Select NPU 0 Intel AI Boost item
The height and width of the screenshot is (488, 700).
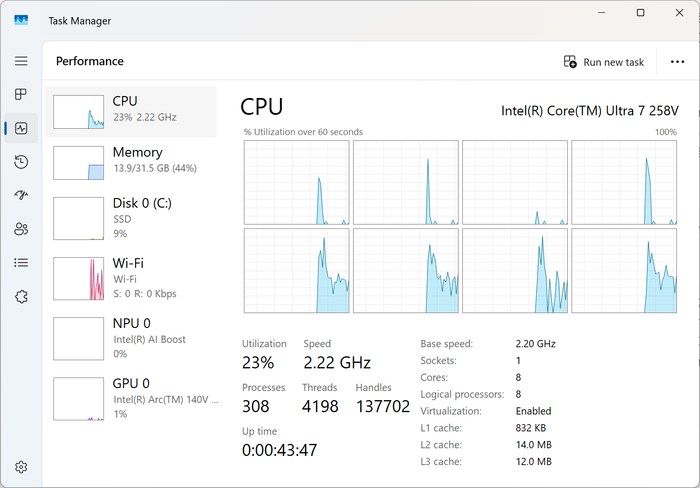pyautogui.click(x=131, y=338)
